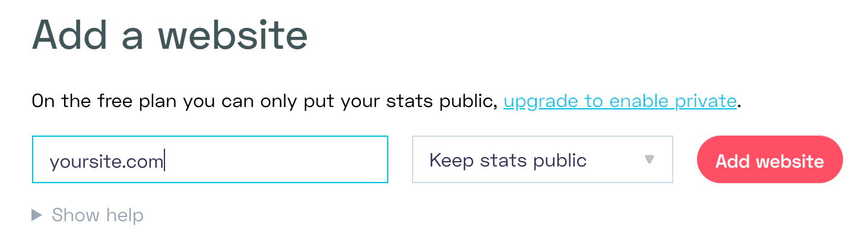868x245 pixels.
Task: Place cursor after yoursite.com text
Action: coord(164,161)
